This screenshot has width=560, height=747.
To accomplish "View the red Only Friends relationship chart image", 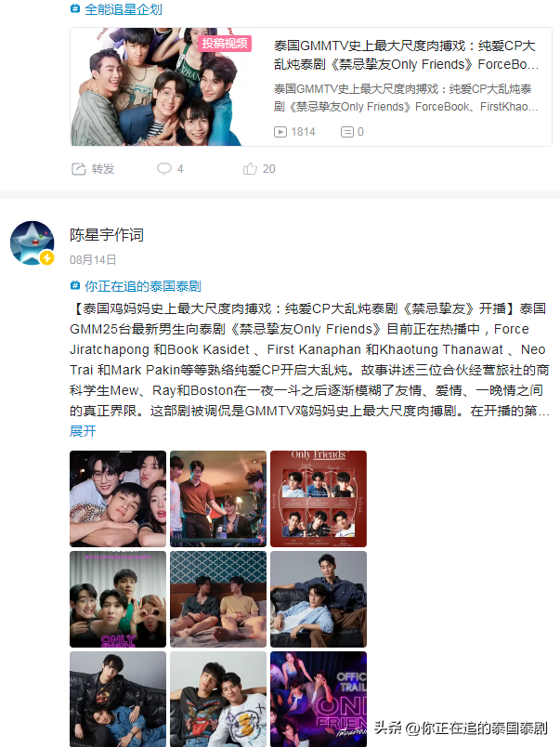I will pyautogui.click(x=319, y=499).
